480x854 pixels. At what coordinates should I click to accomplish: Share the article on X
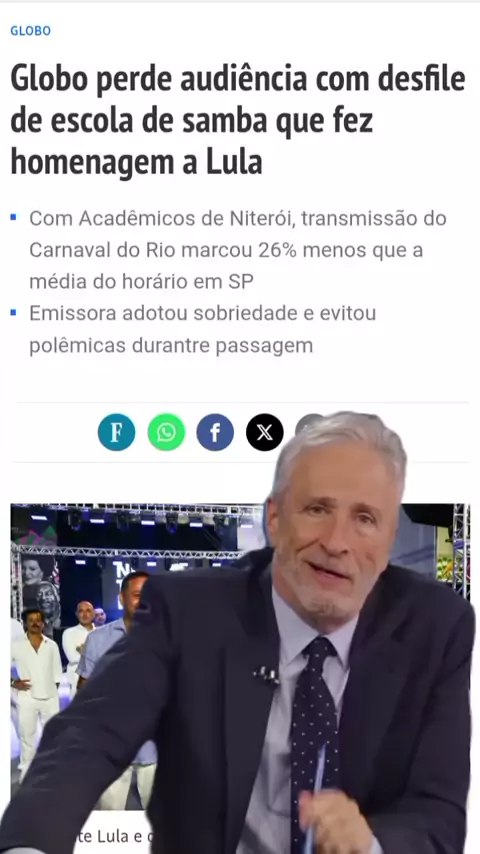click(x=265, y=432)
